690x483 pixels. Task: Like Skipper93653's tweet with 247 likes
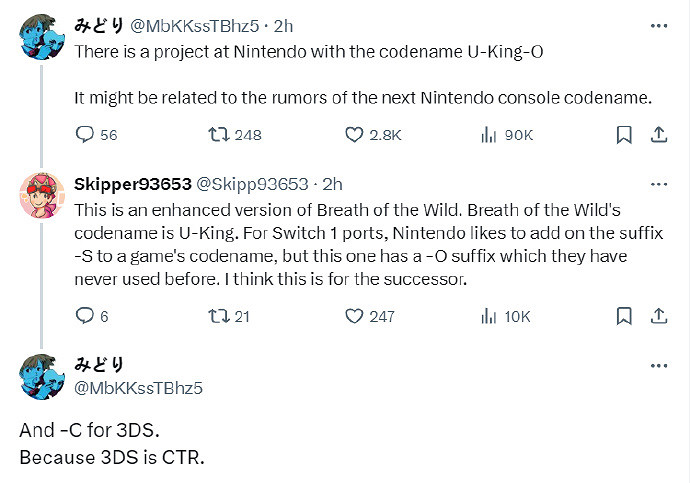point(353,316)
